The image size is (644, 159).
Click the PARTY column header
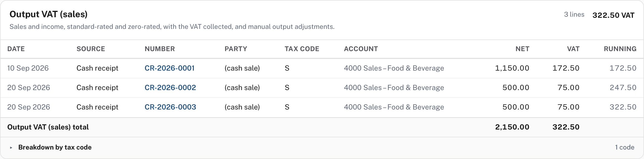tap(236, 49)
